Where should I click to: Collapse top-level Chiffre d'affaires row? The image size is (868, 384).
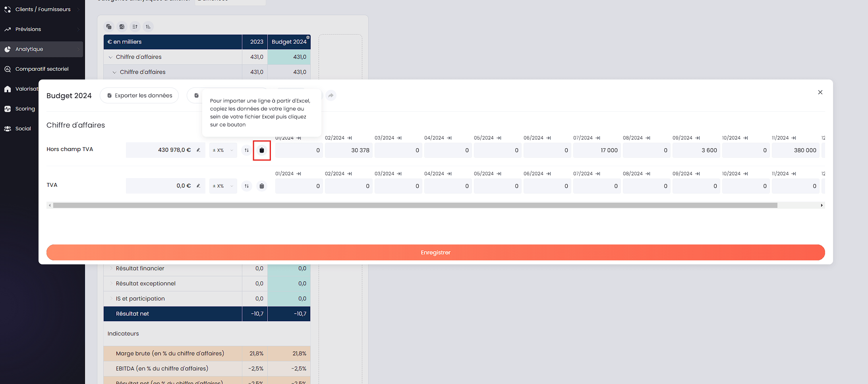pos(110,57)
